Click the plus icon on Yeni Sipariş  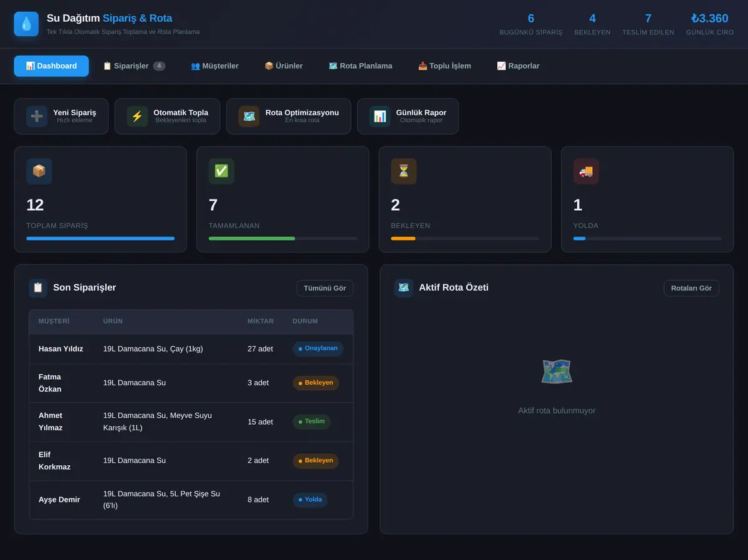click(x=37, y=116)
